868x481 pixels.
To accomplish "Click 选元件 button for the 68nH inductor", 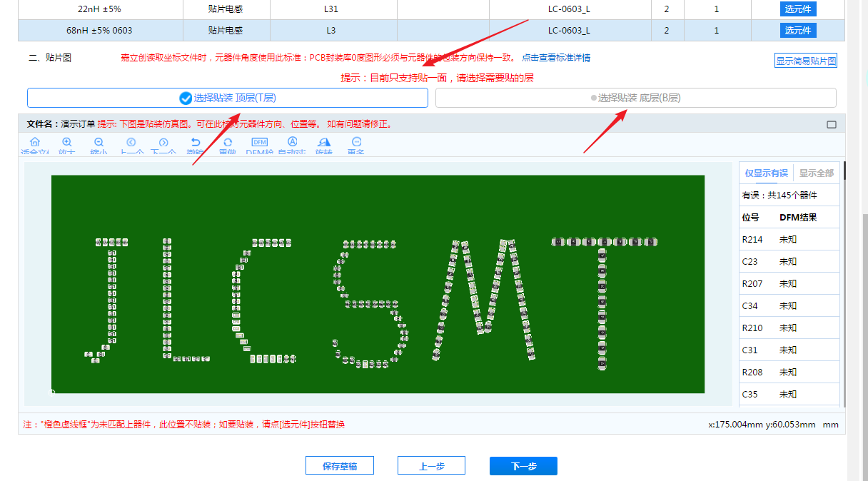I will coord(797,30).
